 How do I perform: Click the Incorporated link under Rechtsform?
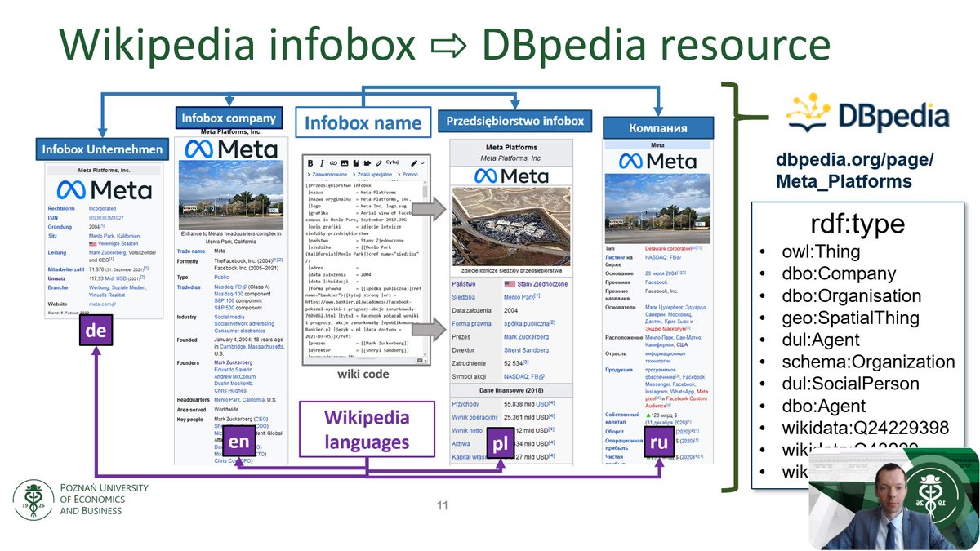[102, 208]
